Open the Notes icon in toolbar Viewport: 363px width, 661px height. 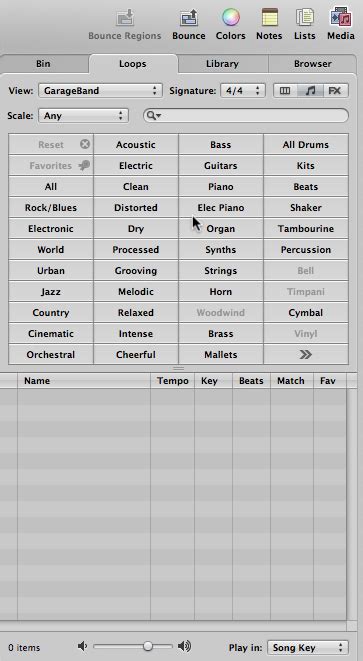tap(269, 18)
